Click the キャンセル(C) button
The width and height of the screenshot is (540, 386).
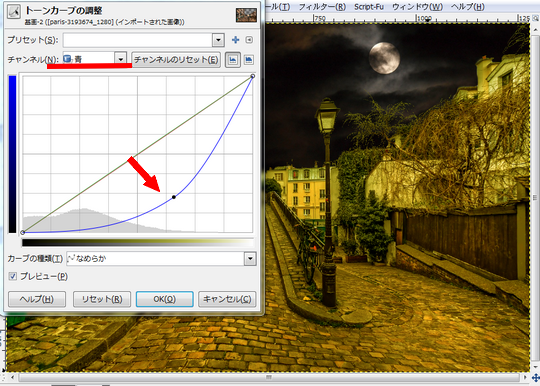point(227,299)
